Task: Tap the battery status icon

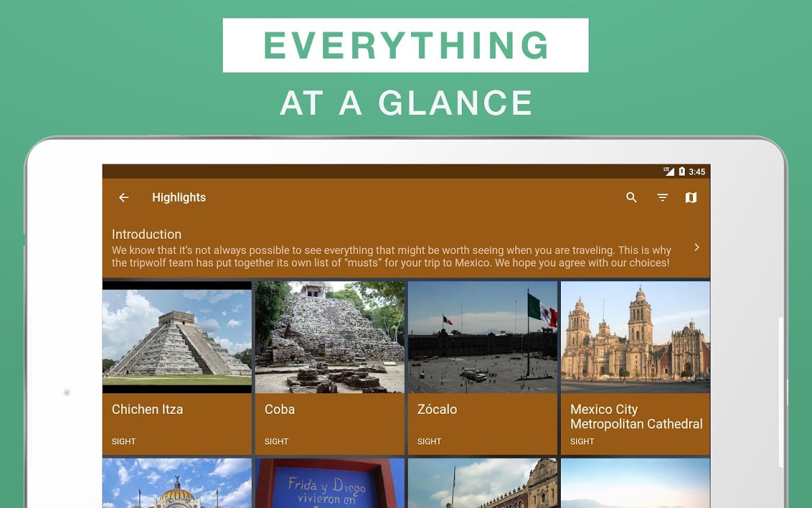Action: [682, 171]
